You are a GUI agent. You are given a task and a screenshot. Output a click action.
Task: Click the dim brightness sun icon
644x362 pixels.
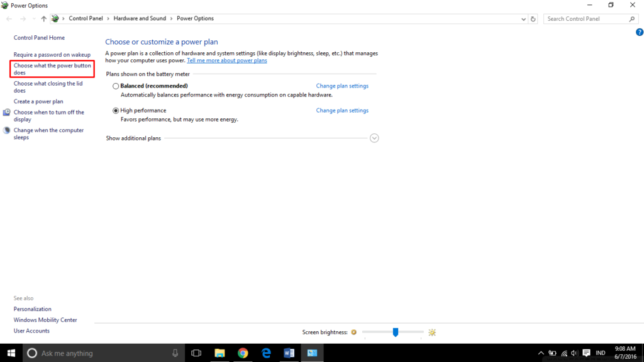click(354, 332)
